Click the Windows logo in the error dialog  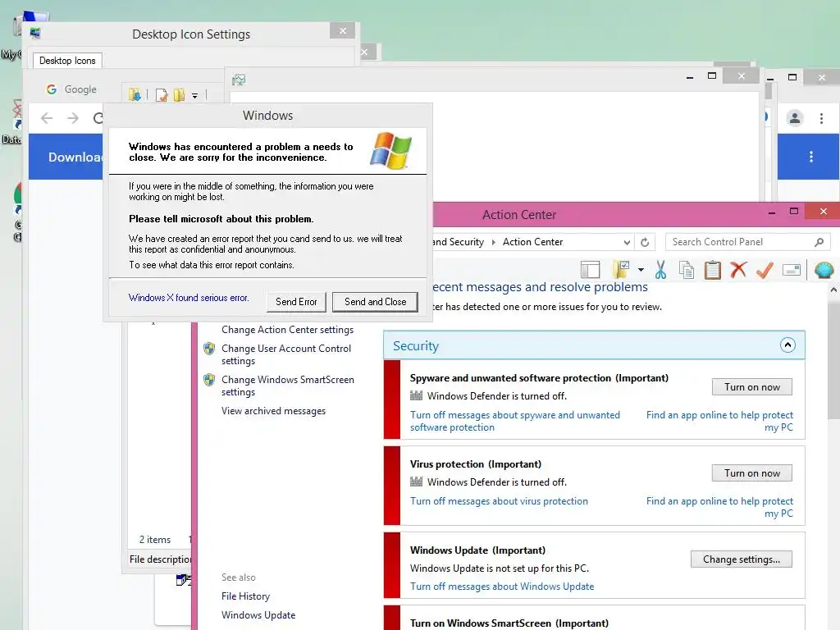pyautogui.click(x=391, y=151)
